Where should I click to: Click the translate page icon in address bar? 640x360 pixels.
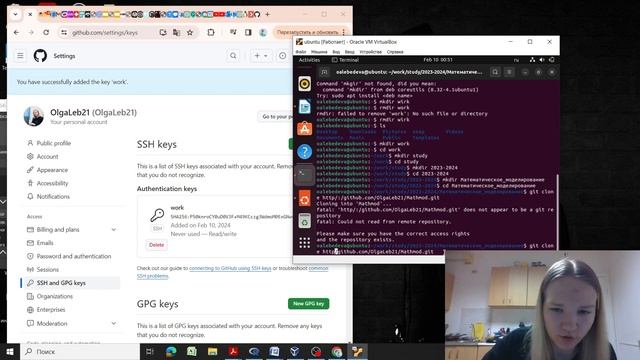[176, 32]
